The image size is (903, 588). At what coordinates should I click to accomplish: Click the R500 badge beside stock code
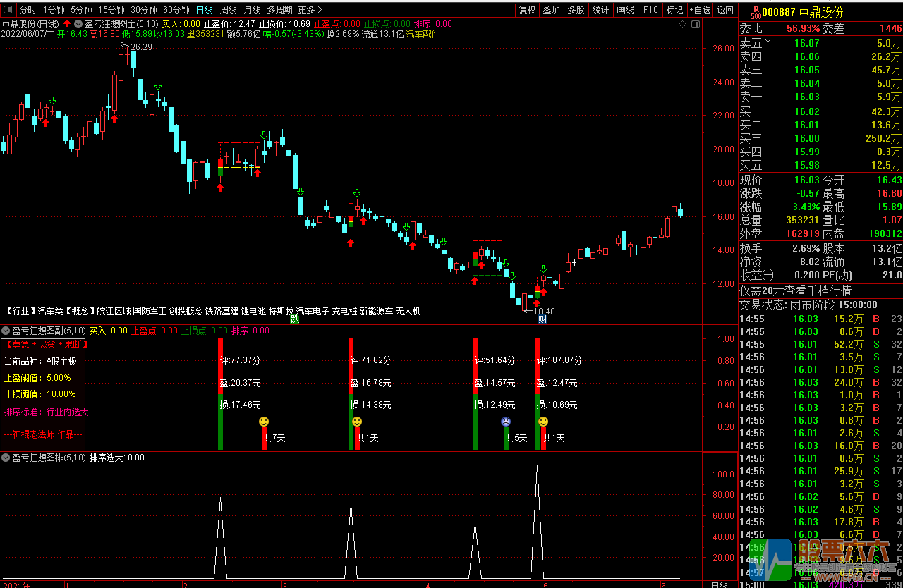pos(756,12)
